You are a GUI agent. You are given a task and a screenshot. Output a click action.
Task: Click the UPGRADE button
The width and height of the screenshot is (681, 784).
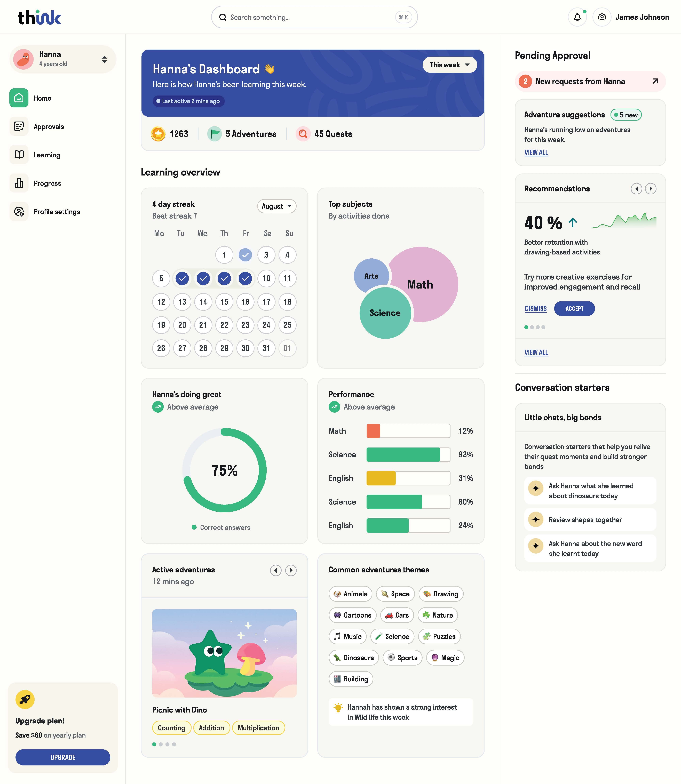(x=63, y=757)
